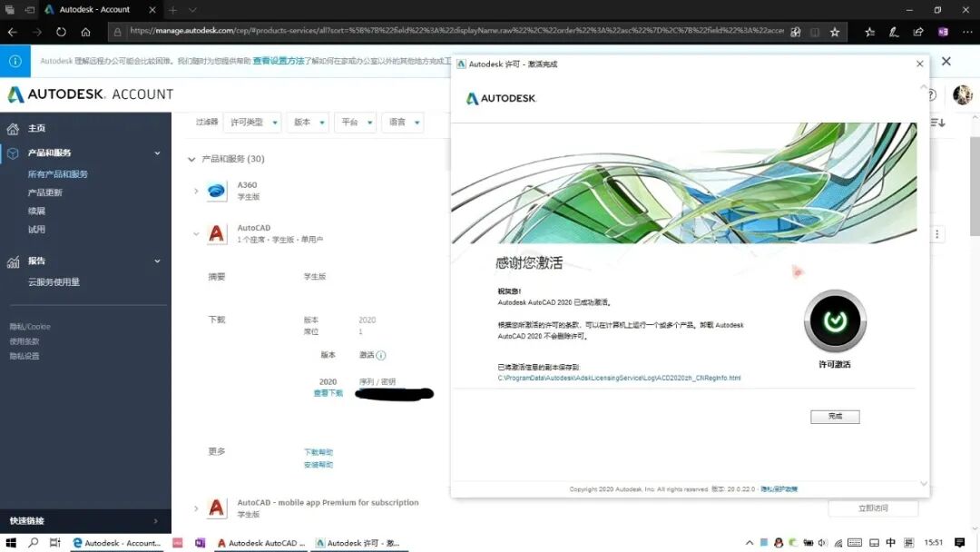Click the clock showing 15:51
980x552 pixels.
click(934, 543)
